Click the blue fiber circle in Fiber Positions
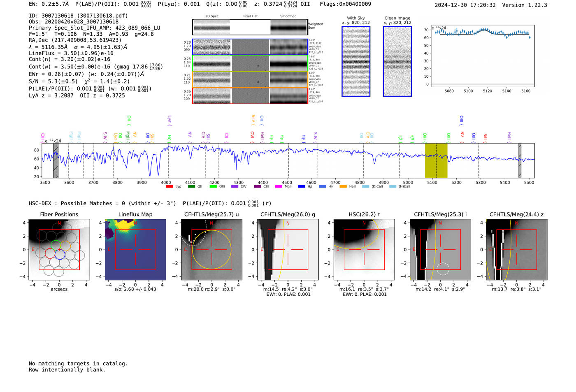Screen dimensions: 576x392 [60, 254]
